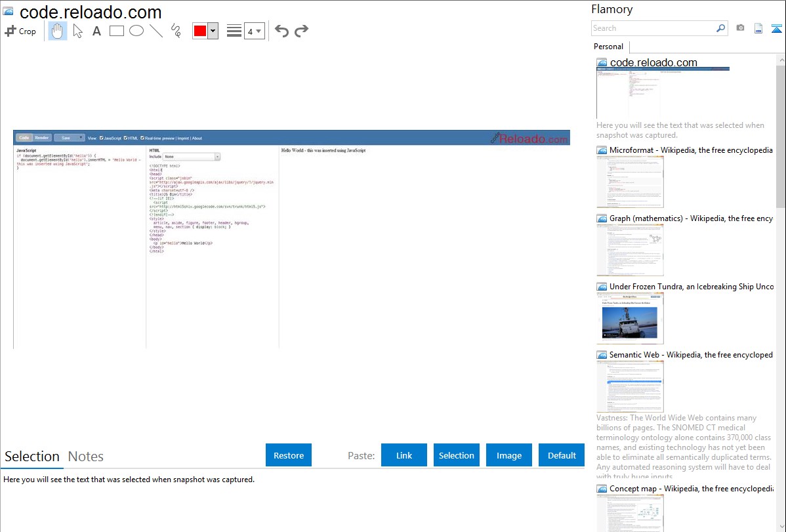Select the Crop tool
This screenshot has height=532, width=786.
pyautogui.click(x=20, y=31)
